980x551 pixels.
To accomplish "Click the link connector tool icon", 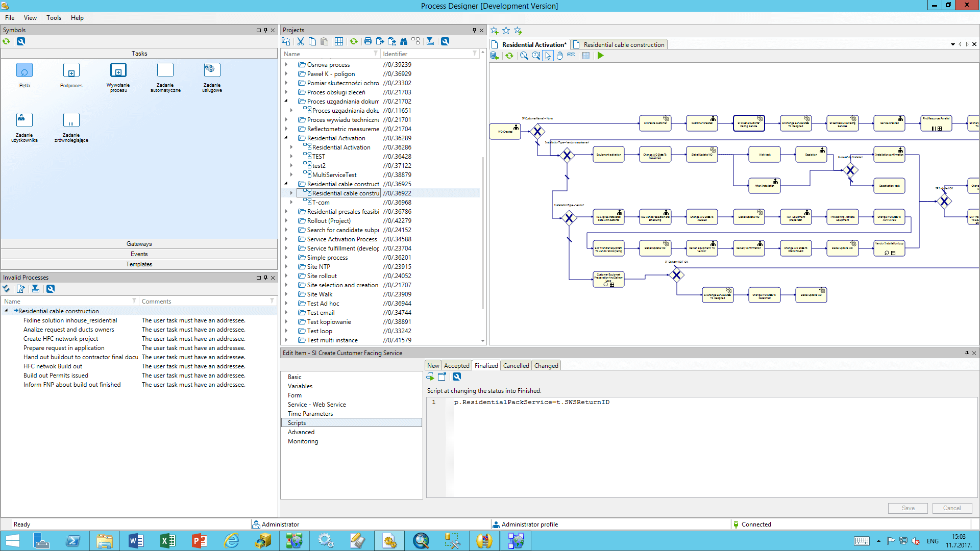I will pyautogui.click(x=571, y=56).
